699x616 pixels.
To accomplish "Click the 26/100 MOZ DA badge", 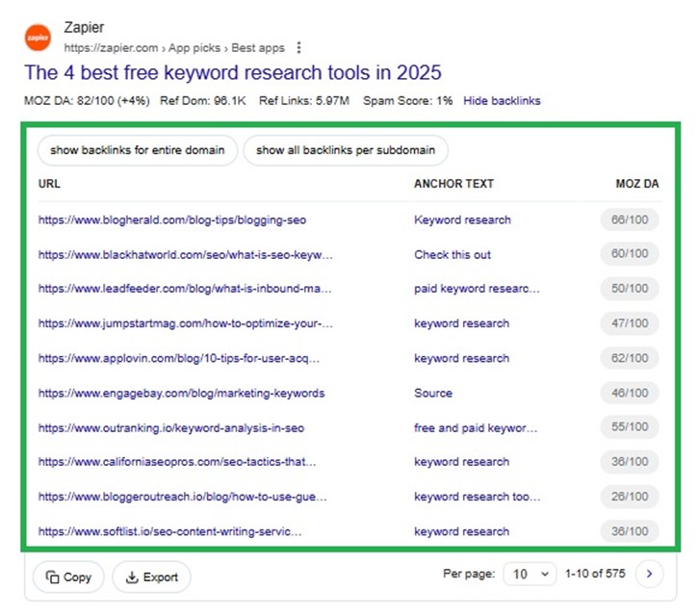I will click(630, 497).
